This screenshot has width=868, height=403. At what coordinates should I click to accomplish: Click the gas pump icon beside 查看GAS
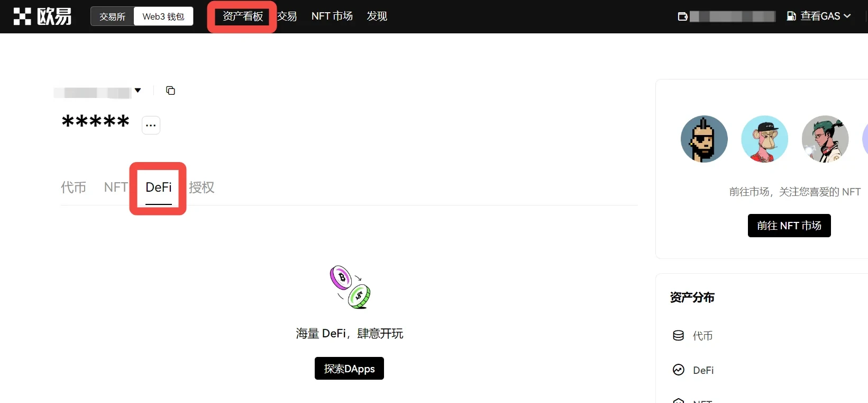(791, 16)
